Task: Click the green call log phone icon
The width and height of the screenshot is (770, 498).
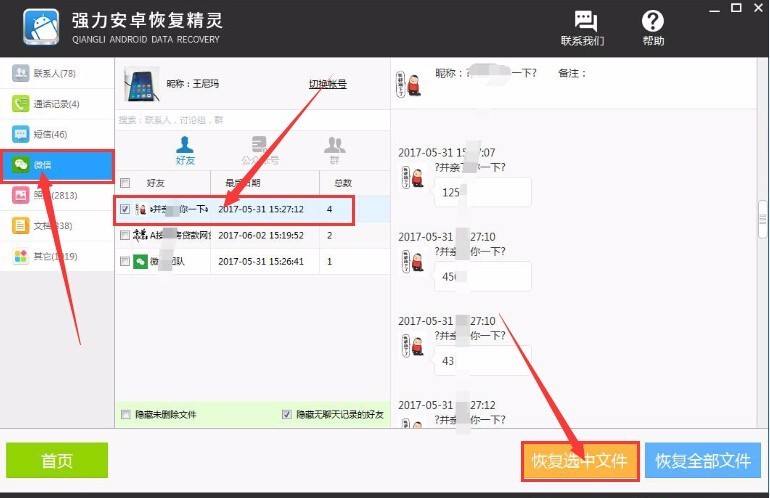Action: pos(21,104)
